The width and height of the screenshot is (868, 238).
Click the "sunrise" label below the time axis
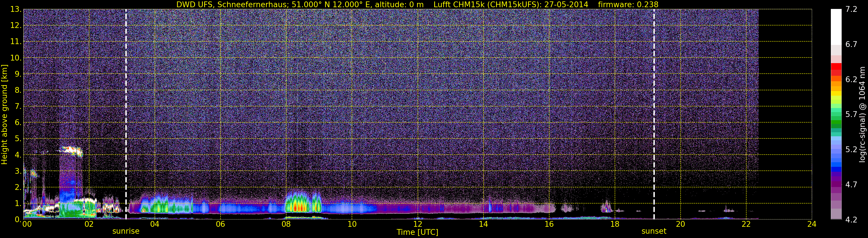[x=126, y=231]
